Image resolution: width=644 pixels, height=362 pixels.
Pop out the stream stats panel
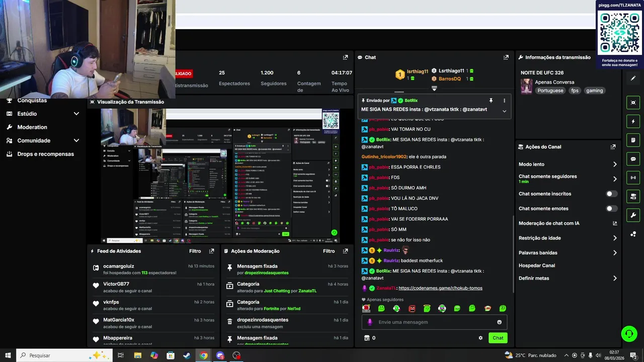pyautogui.click(x=345, y=57)
